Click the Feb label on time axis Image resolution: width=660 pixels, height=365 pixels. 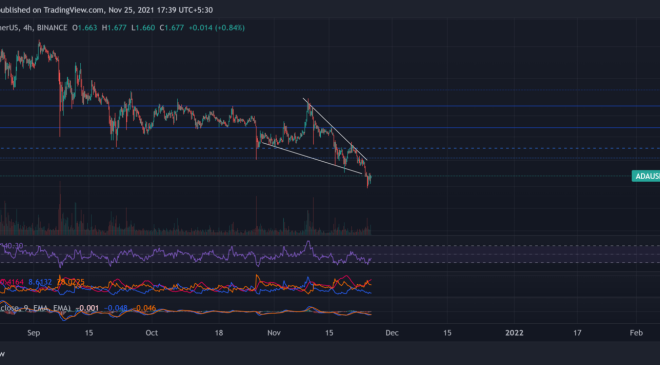coord(636,333)
